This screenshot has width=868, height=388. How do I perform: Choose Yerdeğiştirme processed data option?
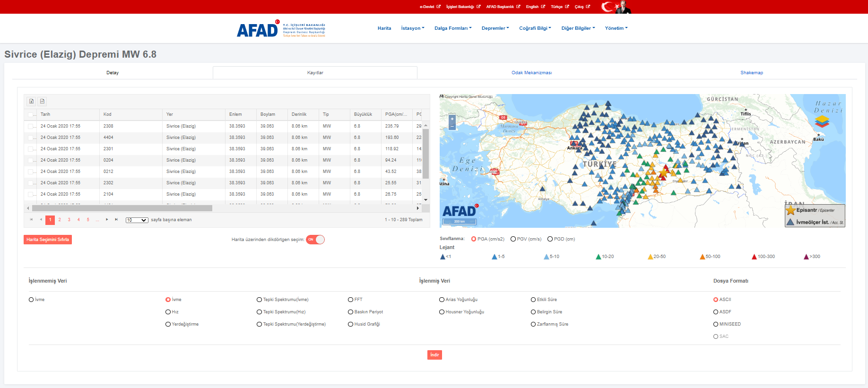[168, 324]
